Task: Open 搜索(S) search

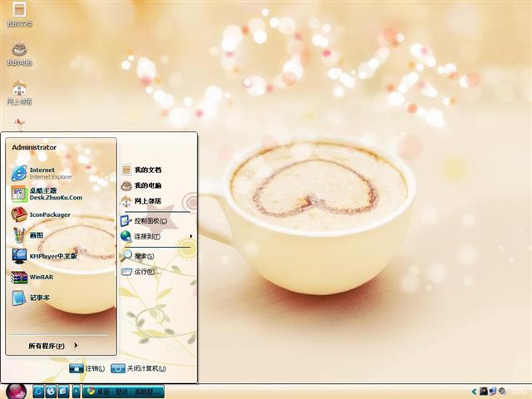Action: [139, 256]
